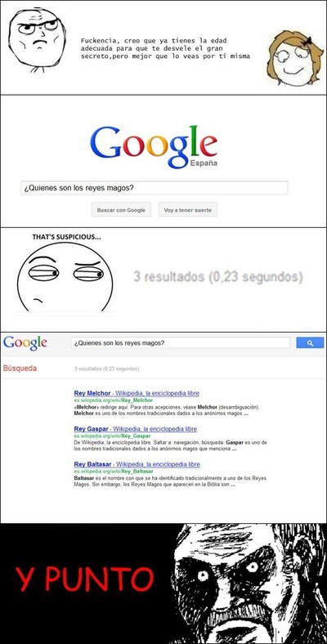Click the red Y PUNTO text

pyautogui.click(x=85, y=579)
